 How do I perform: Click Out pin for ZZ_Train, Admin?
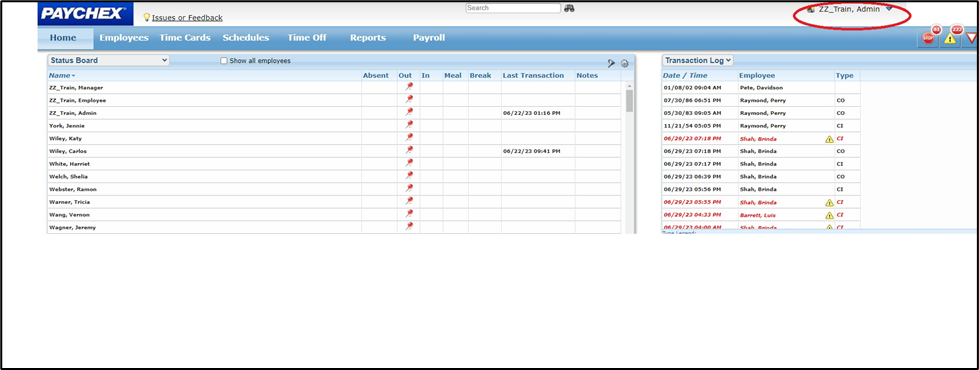409,112
